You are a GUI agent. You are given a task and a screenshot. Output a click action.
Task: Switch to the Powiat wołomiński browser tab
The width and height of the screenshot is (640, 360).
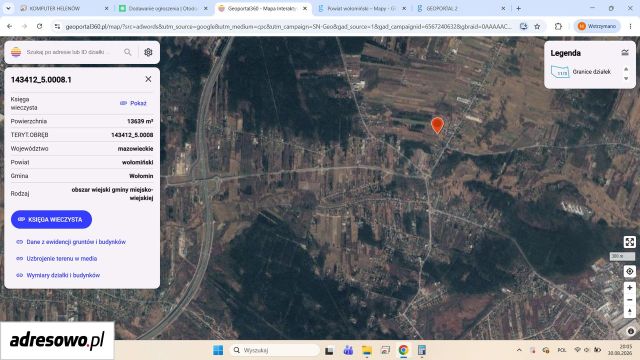coord(361,8)
